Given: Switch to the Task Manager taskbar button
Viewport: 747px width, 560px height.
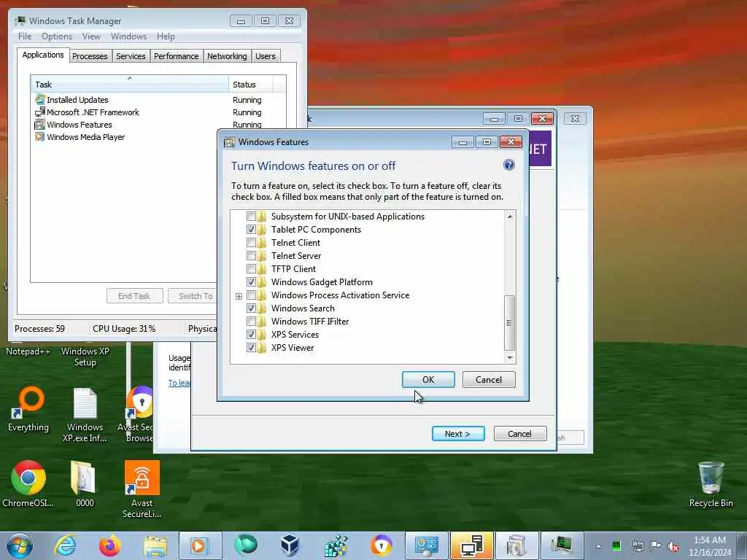Looking at the screenshot, I should [x=562, y=545].
